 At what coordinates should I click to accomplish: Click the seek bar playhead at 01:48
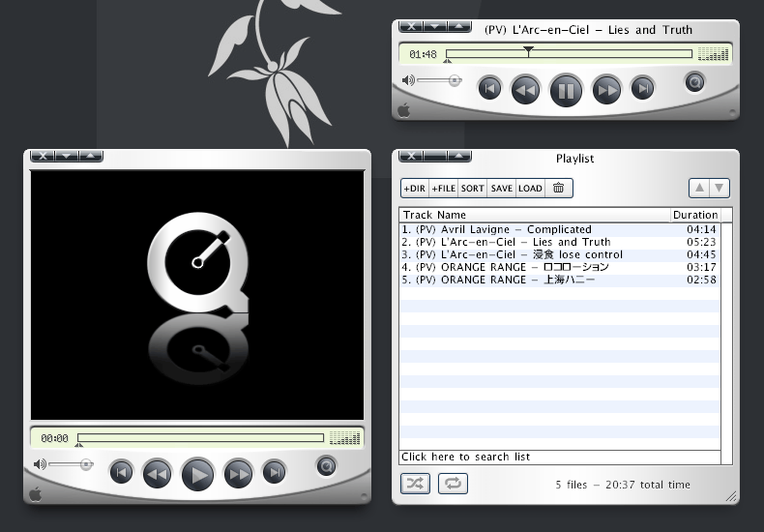click(528, 51)
